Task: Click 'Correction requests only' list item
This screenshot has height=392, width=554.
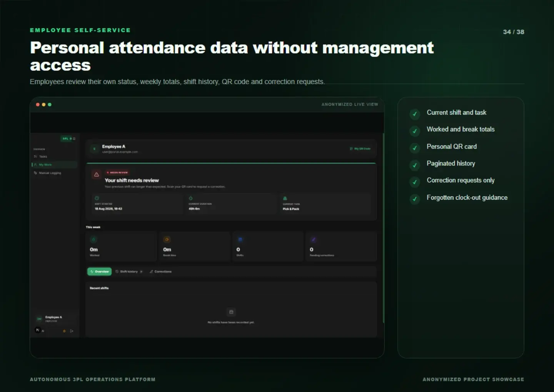Action: click(461, 180)
